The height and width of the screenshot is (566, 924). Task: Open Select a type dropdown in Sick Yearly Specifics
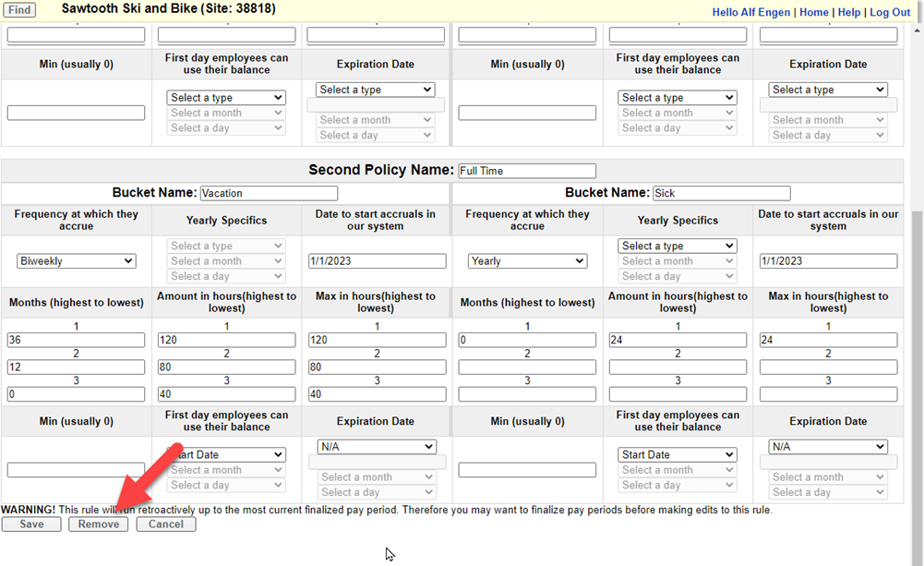[677, 245]
